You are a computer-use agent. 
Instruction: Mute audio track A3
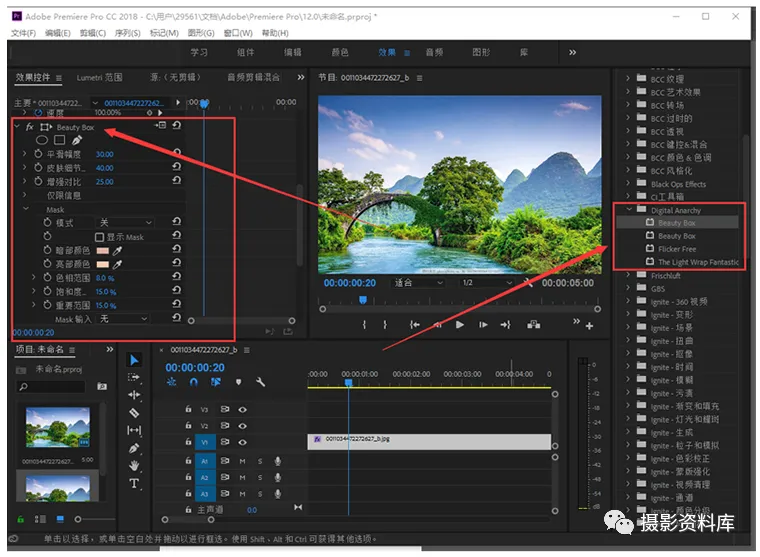click(x=242, y=494)
